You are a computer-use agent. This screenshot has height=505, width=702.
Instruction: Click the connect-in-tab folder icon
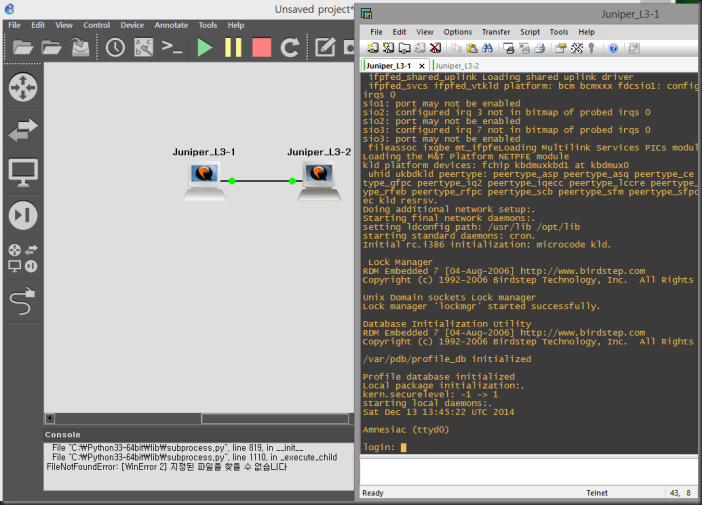tap(404, 48)
